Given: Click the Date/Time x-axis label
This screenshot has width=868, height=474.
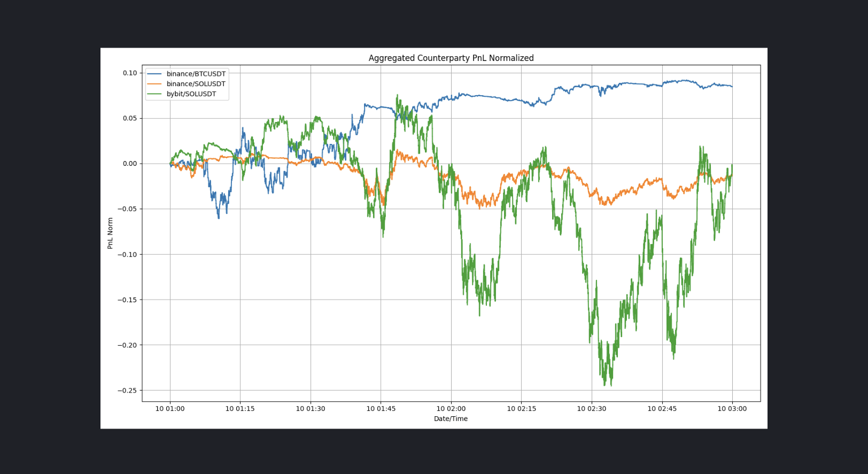Looking at the screenshot, I should click(x=451, y=419).
